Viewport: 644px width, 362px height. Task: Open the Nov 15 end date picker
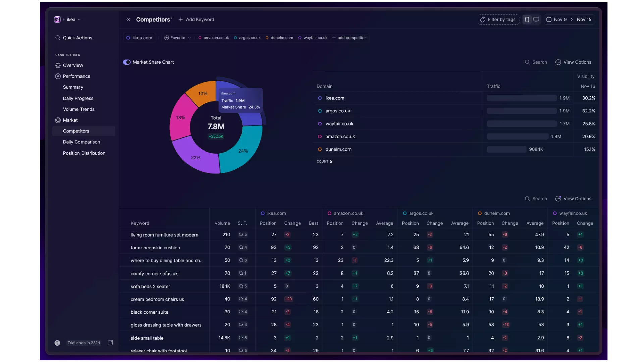[x=584, y=20]
